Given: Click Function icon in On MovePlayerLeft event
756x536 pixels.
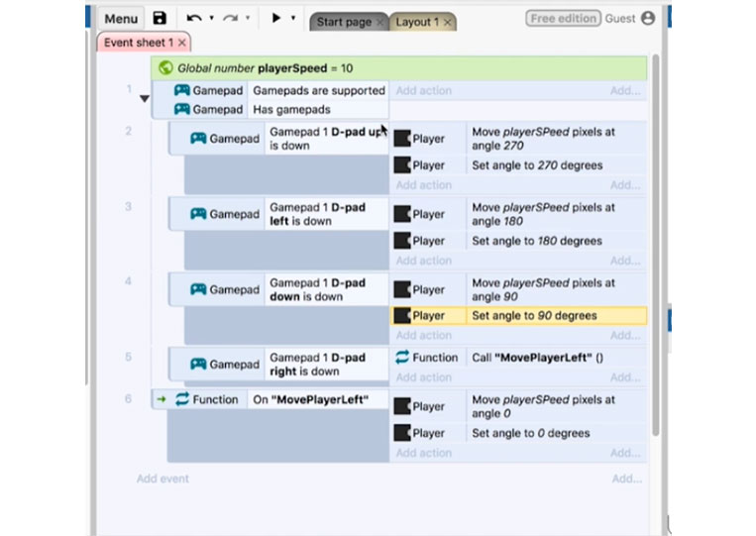Looking at the screenshot, I should pyautogui.click(x=181, y=399).
